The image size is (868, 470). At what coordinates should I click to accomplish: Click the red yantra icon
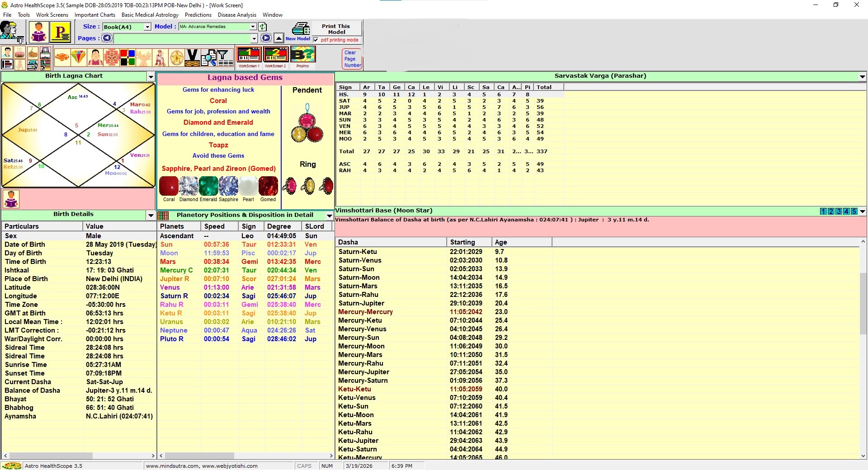[111, 57]
